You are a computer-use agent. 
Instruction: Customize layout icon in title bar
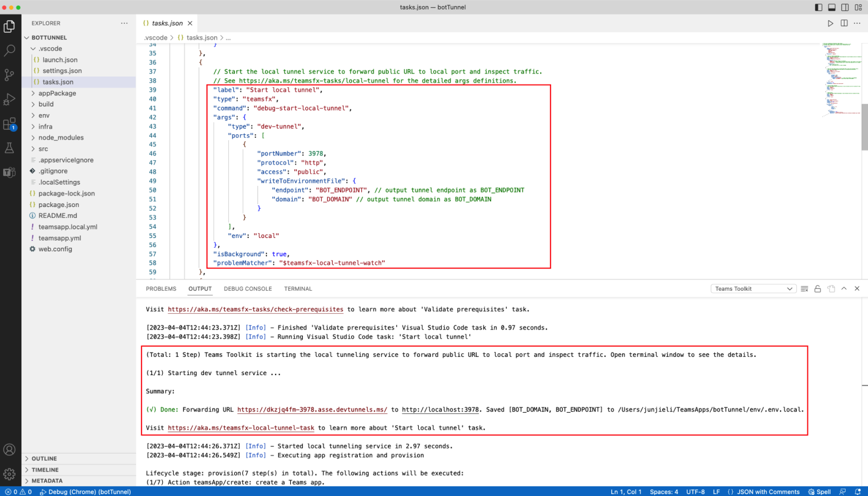[x=858, y=7]
